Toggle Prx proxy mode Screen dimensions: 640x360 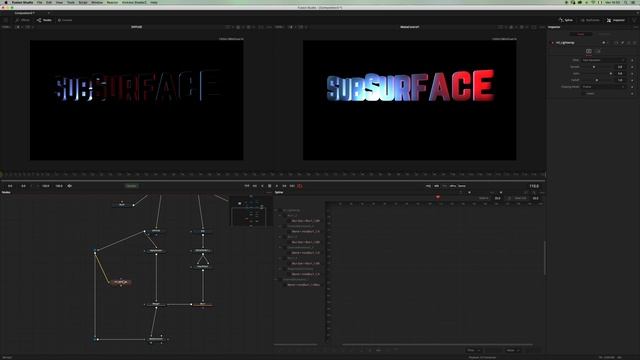click(444, 186)
